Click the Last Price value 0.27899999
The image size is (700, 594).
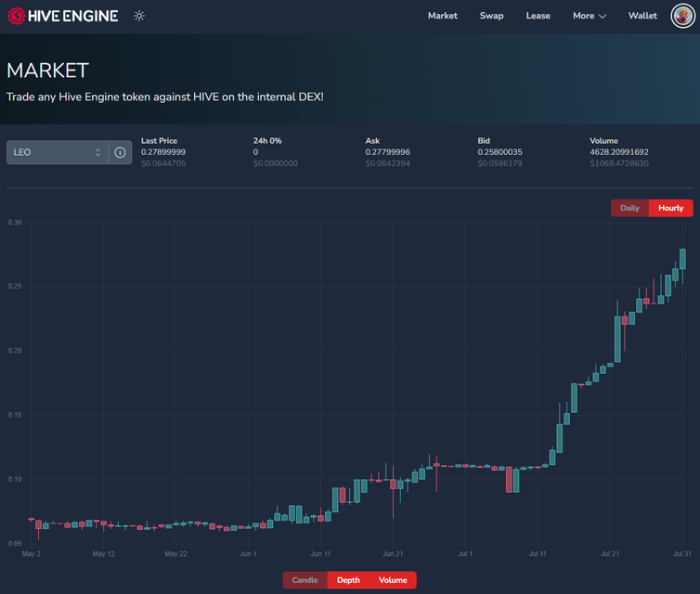[x=163, y=152]
